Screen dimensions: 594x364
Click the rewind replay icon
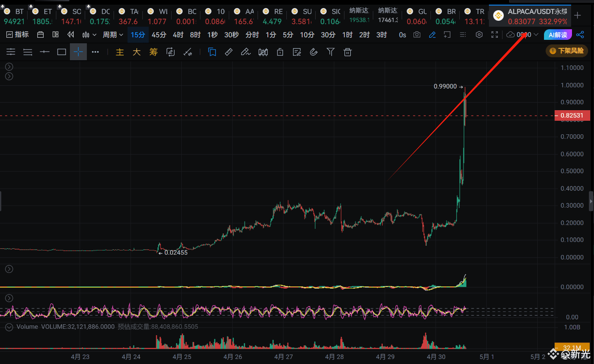[71, 35]
